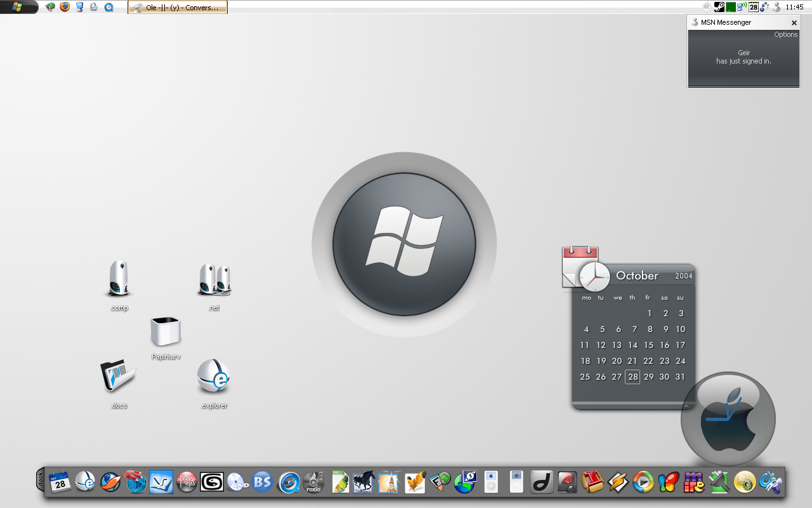The width and height of the screenshot is (812, 508).
Task: Open the JPEG file icon in dock
Action: (341, 483)
